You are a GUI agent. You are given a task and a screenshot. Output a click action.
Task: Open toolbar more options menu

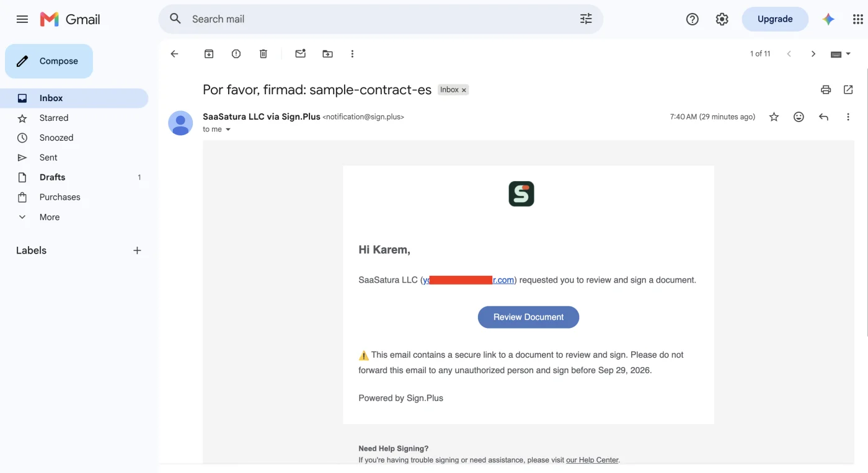coord(352,54)
